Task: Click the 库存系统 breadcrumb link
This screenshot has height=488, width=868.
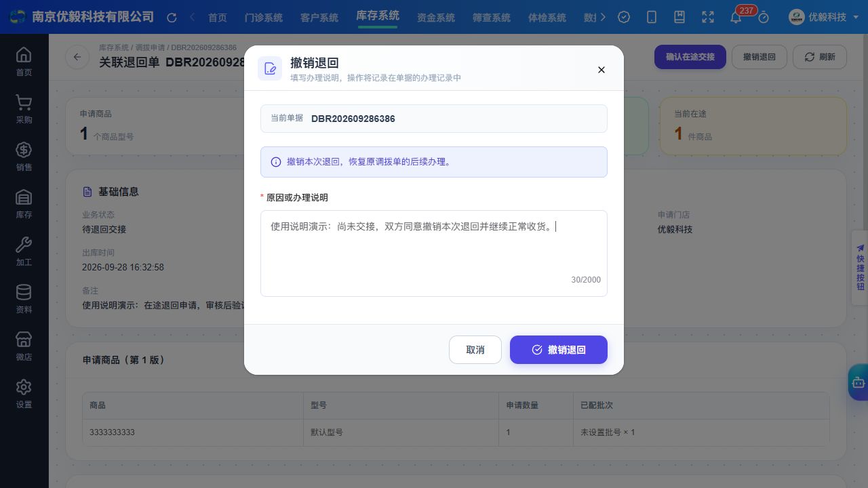Action: click(x=114, y=48)
